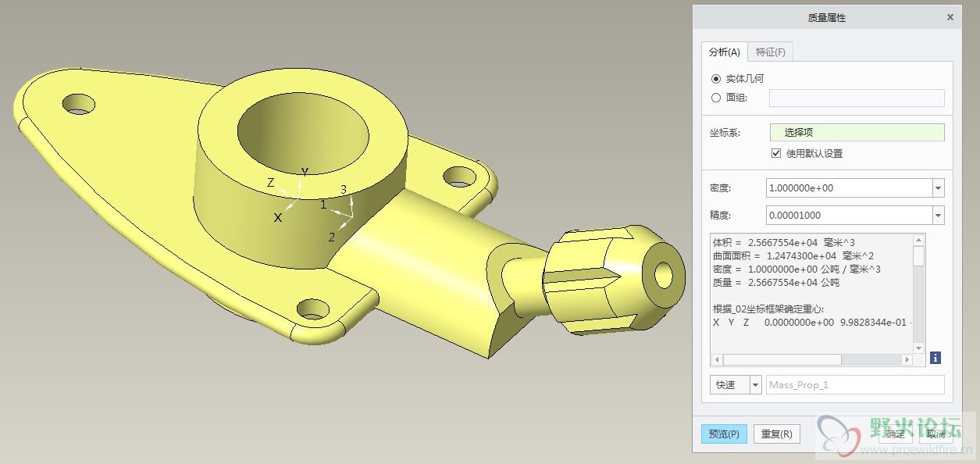Click the Z axis label on the model
Image resolution: width=980 pixels, height=464 pixels.
(271, 182)
